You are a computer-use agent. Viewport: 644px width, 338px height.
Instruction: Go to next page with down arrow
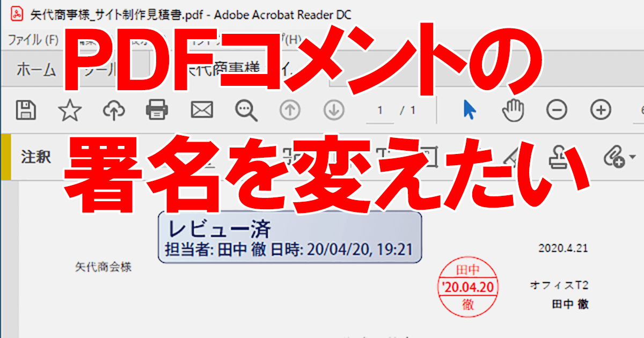(x=333, y=110)
